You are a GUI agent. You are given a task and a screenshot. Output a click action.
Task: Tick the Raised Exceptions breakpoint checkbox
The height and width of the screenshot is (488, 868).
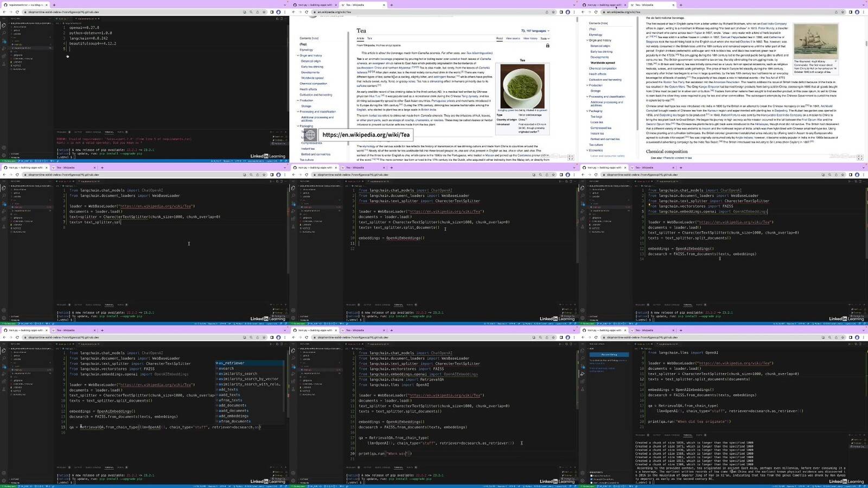tap(591, 476)
